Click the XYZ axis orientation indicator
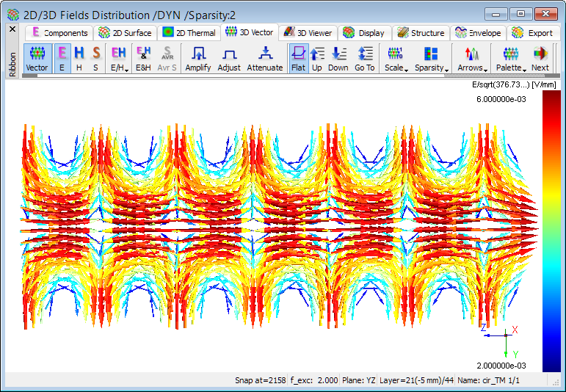This screenshot has width=566, height=392. [504, 335]
